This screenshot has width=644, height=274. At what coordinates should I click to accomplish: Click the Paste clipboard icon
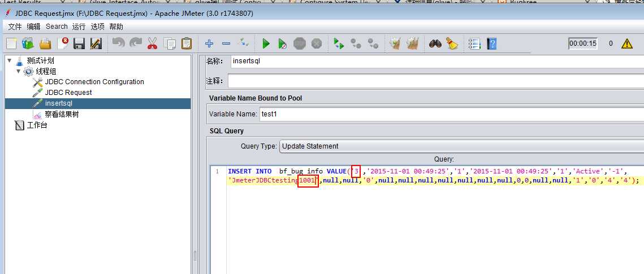pos(187,43)
